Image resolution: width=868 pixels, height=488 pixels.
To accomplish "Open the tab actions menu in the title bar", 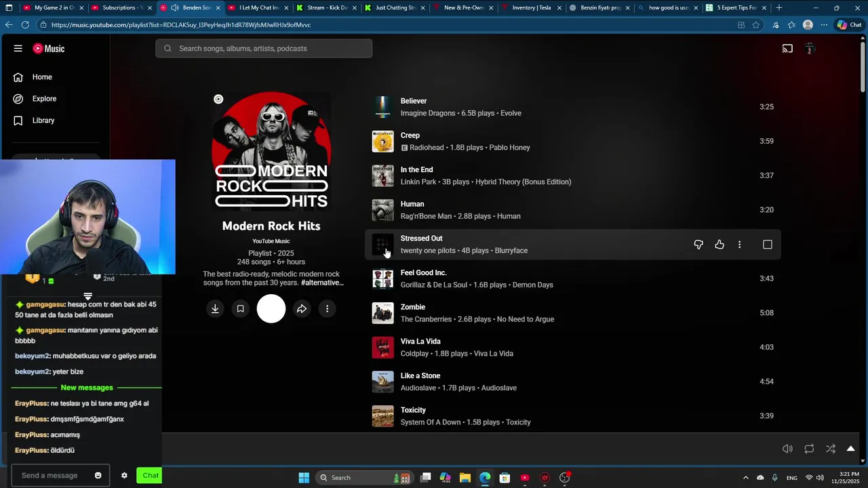I will pos(9,8).
